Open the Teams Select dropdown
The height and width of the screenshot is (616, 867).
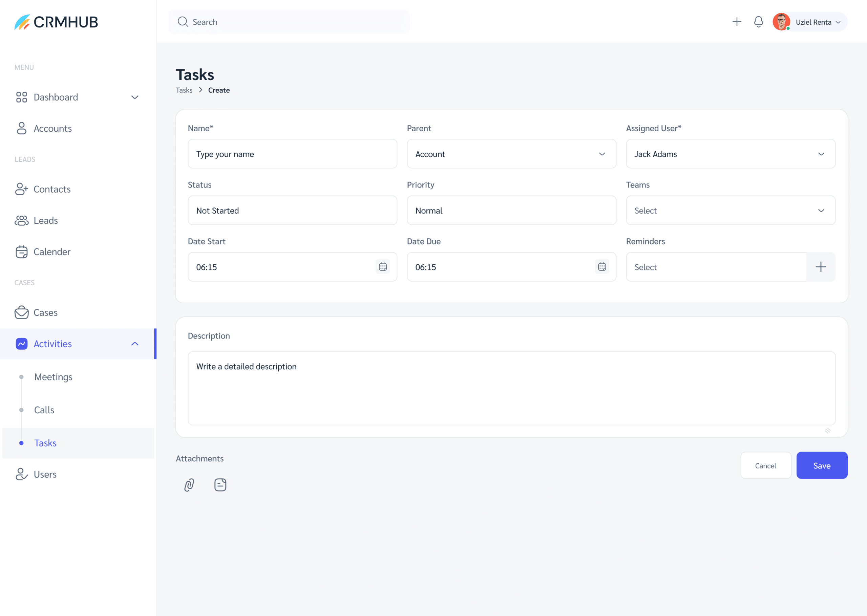[x=821, y=211]
